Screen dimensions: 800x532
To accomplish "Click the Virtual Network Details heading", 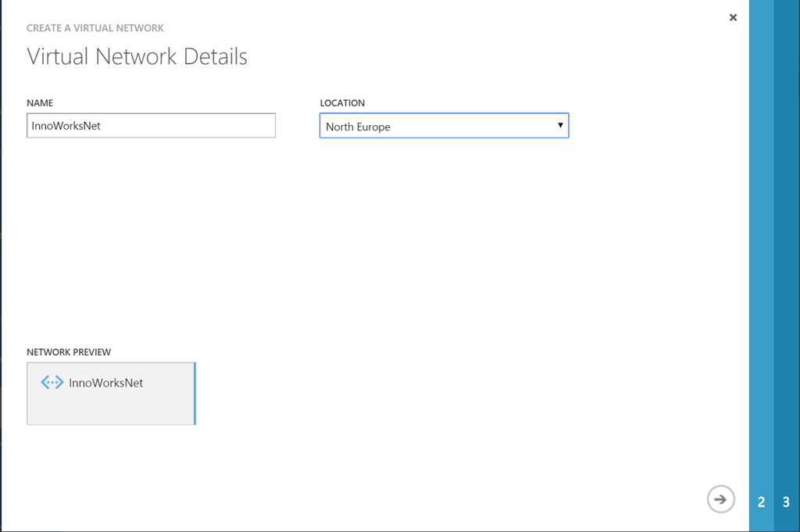I will [x=137, y=56].
